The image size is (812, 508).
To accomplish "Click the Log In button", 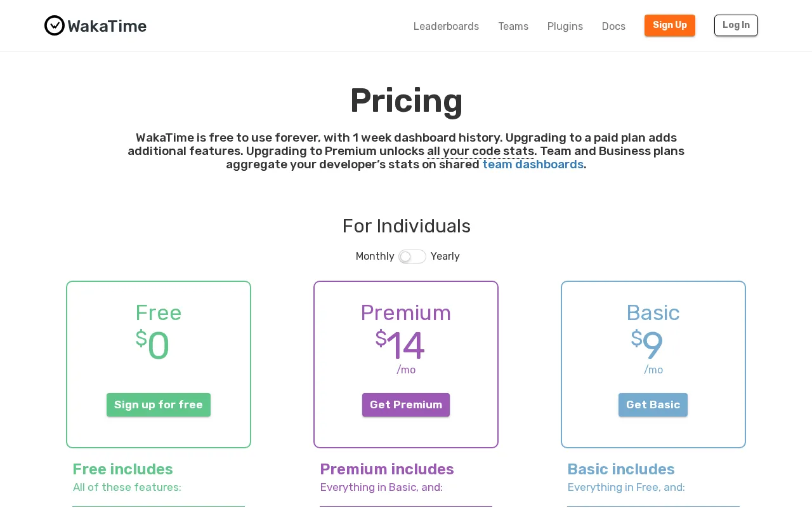I will (736, 25).
